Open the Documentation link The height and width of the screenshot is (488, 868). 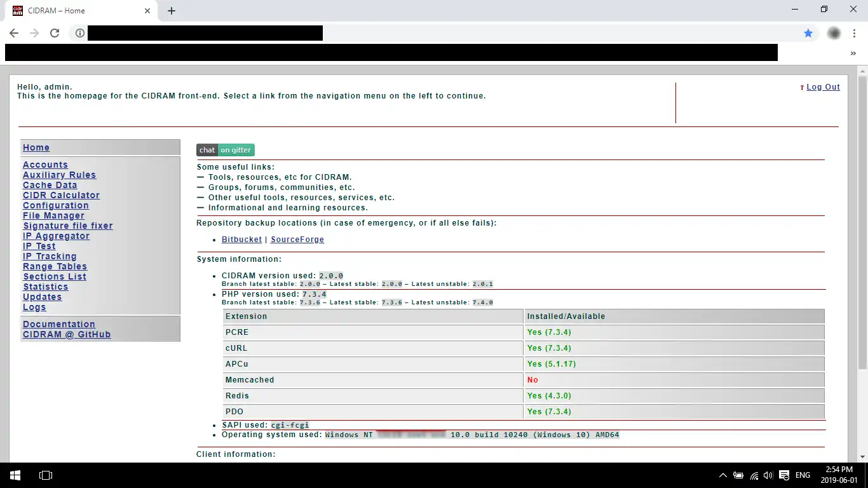coord(59,324)
